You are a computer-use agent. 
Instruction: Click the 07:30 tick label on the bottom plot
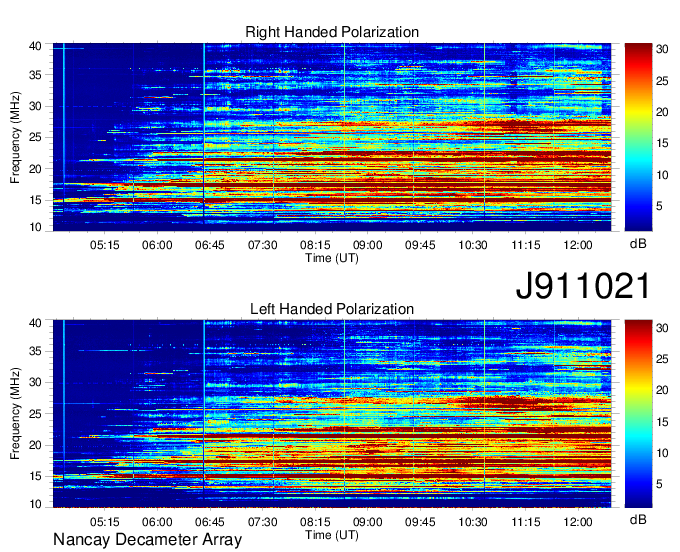(262, 522)
